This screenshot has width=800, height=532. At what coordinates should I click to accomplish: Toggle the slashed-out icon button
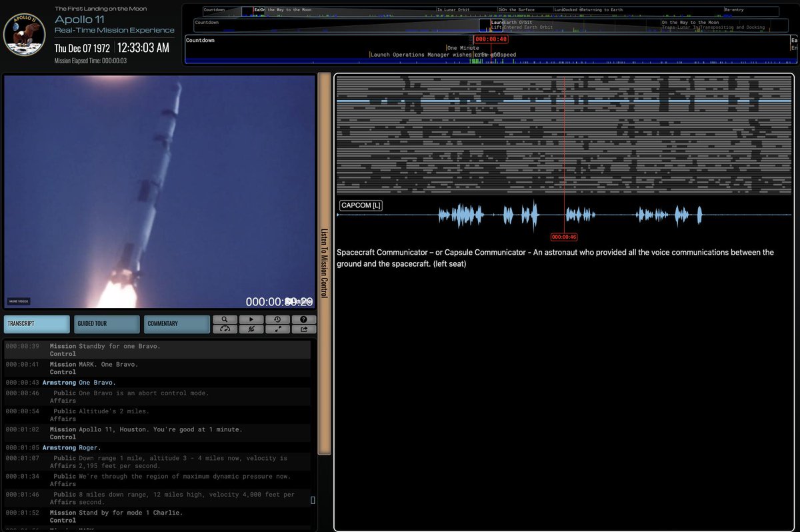(251, 329)
